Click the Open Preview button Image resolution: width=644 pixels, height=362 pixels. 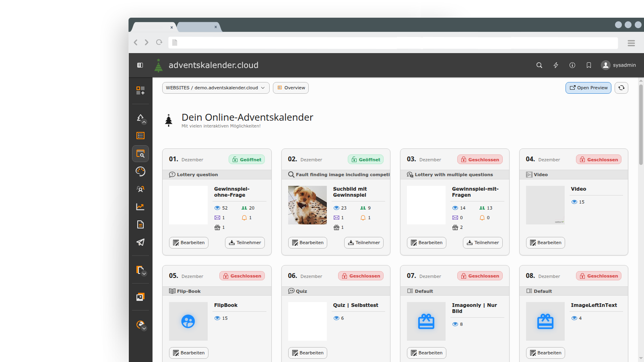(x=588, y=88)
